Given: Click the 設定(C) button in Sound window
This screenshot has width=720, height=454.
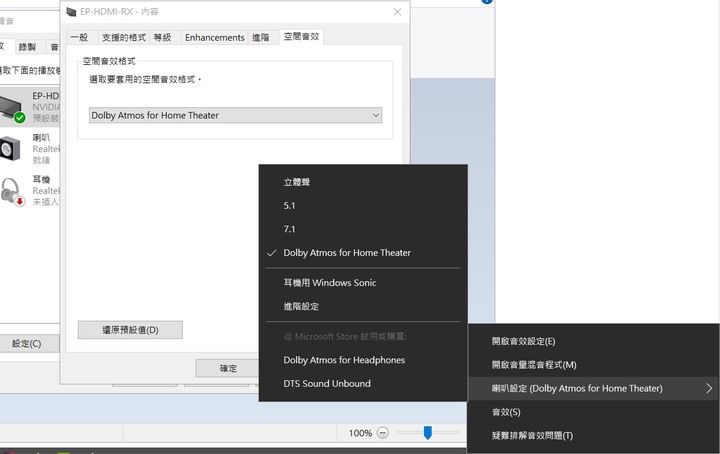Looking at the screenshot, I should pyautogui.click(x=28, y=343).
